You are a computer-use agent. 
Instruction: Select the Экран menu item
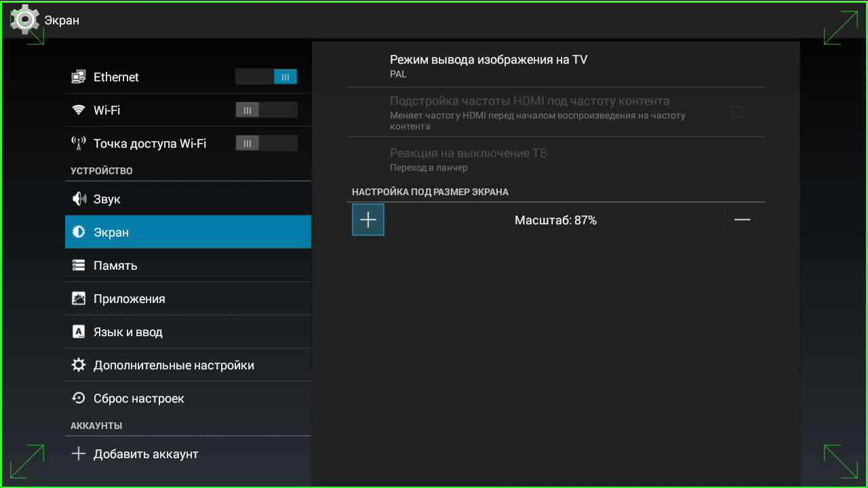tap(188, 232)
